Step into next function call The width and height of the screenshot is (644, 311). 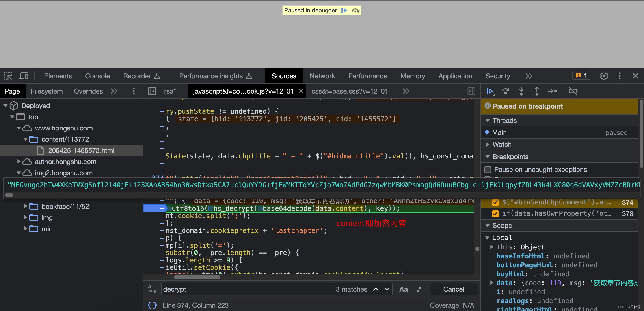click(521, 91)
